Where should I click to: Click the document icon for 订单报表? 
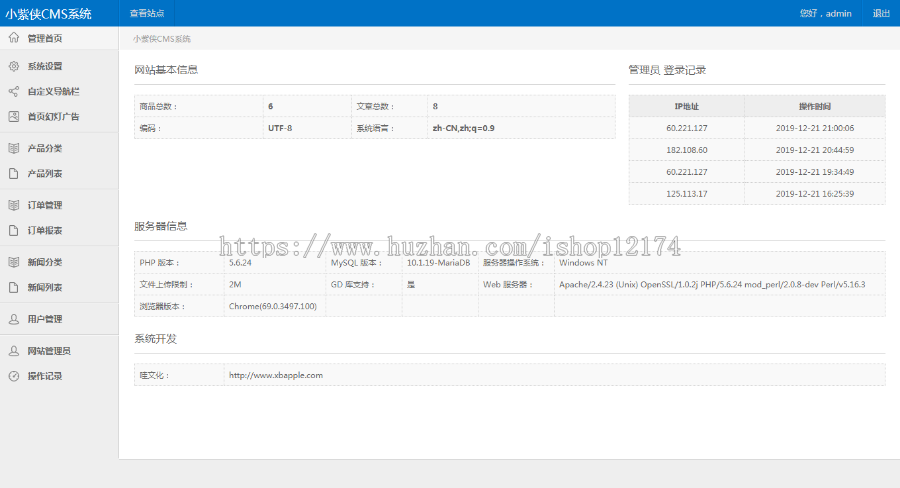click(x=14, y=230)
